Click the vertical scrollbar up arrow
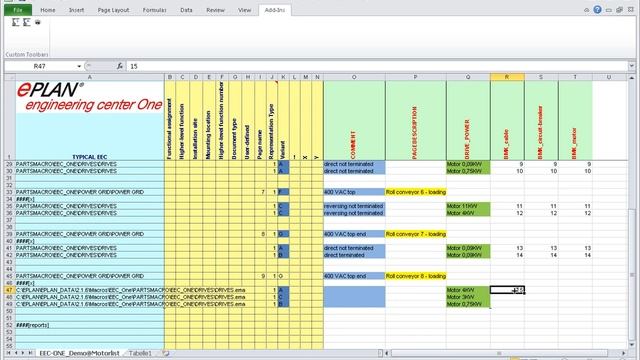The image size is (640, 360). point(631,78)
